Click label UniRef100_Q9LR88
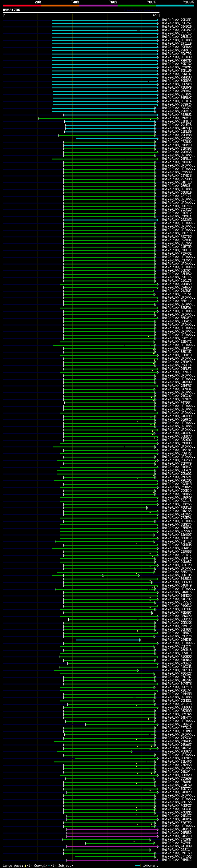Screen dimensions: 197x868 coord(177,135)
